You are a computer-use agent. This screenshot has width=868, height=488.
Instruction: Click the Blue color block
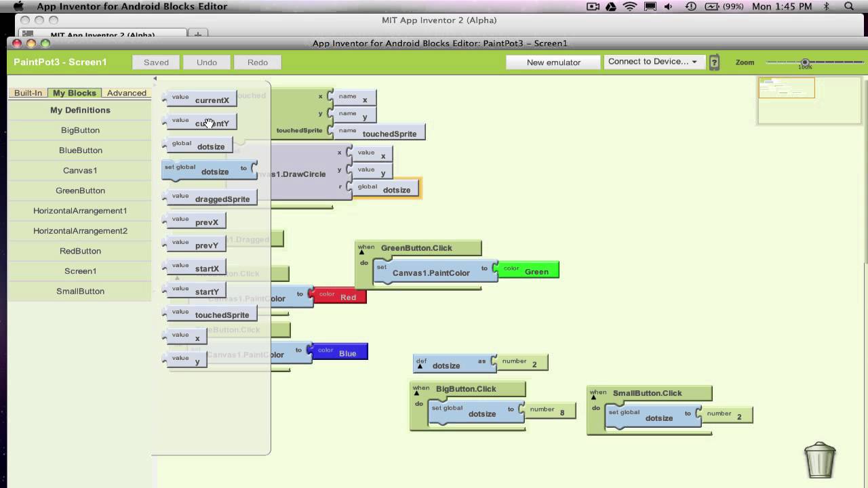click(x=338, y=352)
